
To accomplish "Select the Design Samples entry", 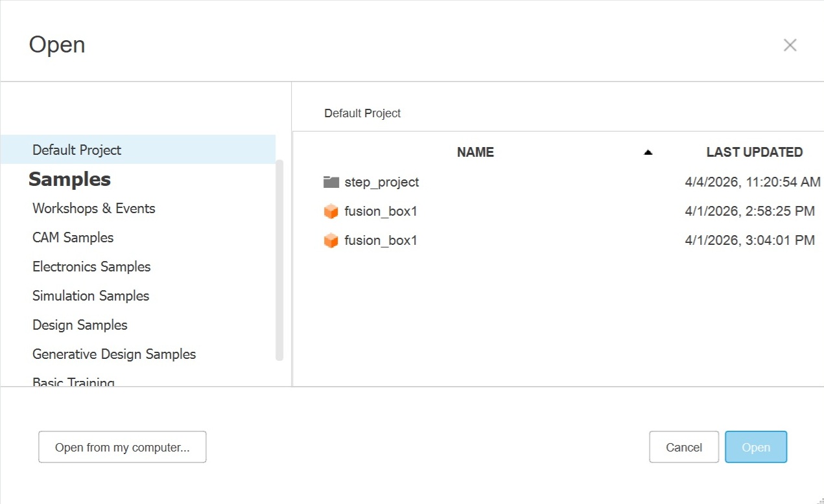I will point(80,325).
